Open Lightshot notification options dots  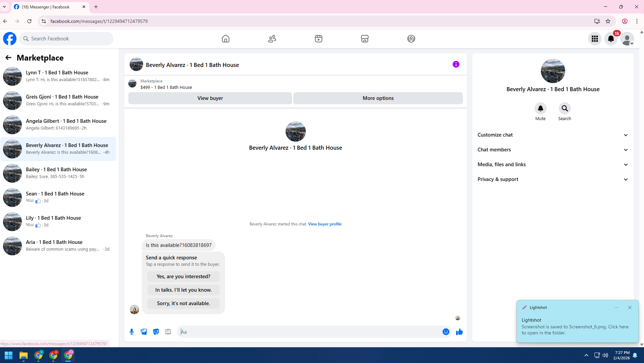(x=616, y=307)
